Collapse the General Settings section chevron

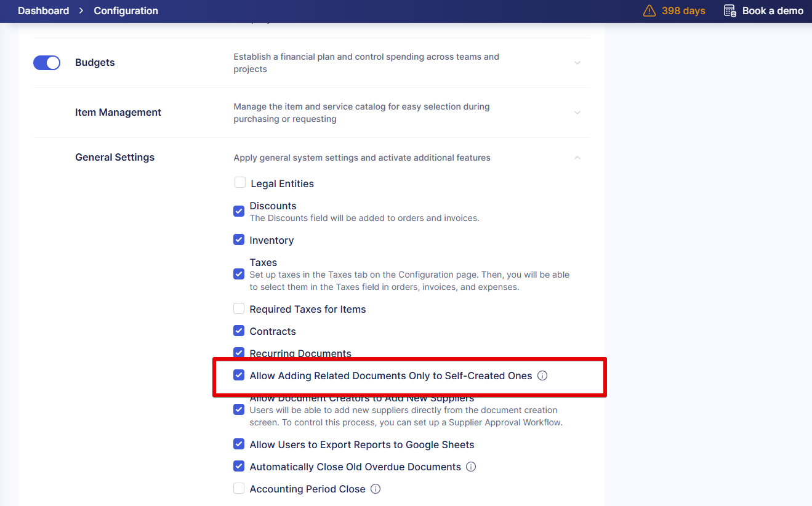point(577,158)
